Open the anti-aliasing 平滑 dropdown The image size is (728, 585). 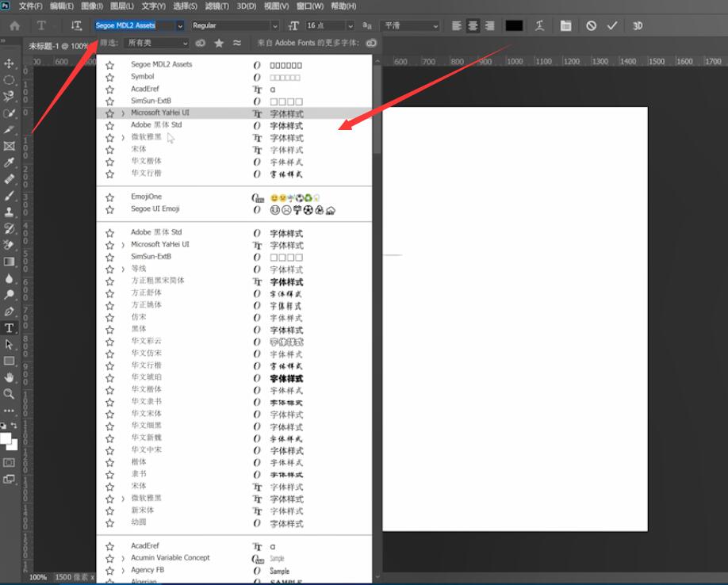[x=409, y=25]
